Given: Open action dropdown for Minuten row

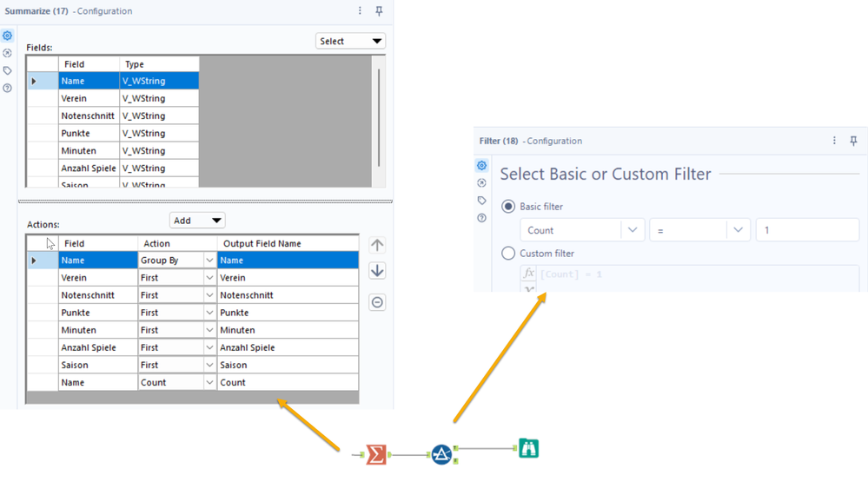Looking at the screenshot, I should point(209,330).
